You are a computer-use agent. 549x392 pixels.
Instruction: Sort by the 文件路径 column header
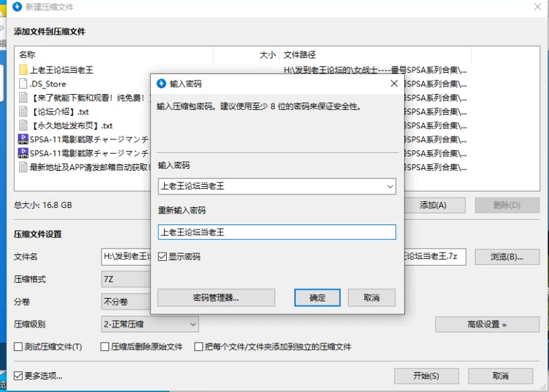(x=375, y=55)
